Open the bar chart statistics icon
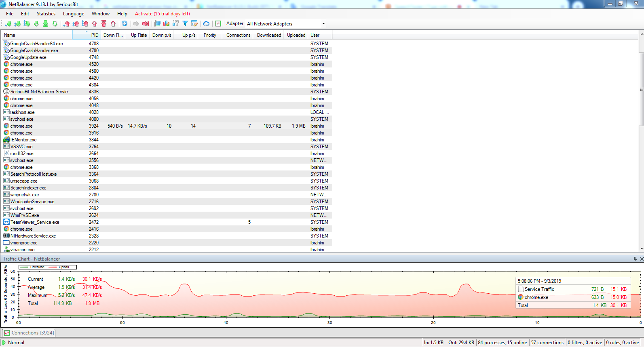This screenshot has height=347, width=644. (167, 24)
